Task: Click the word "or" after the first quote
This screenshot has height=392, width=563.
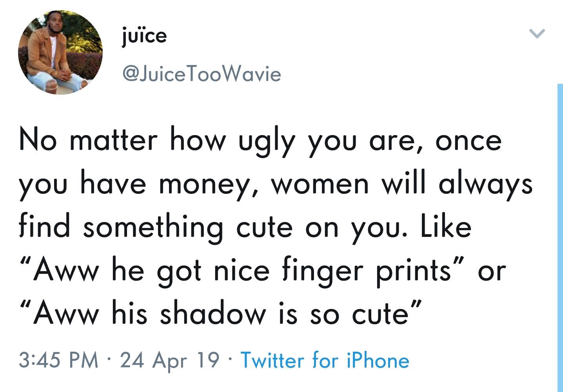Action: (x=492, y=271)
